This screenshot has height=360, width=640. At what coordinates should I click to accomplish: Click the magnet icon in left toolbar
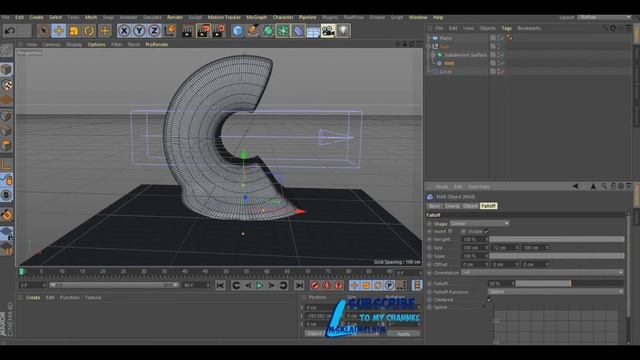point(6,214)
